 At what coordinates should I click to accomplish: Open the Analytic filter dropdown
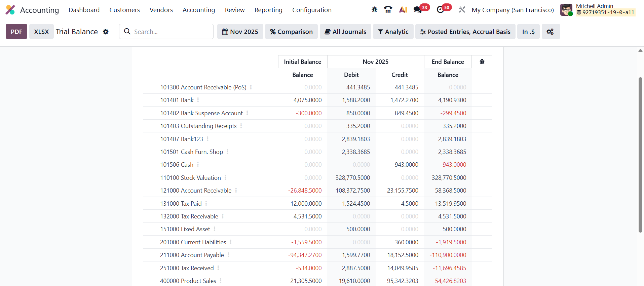point(393,32)
